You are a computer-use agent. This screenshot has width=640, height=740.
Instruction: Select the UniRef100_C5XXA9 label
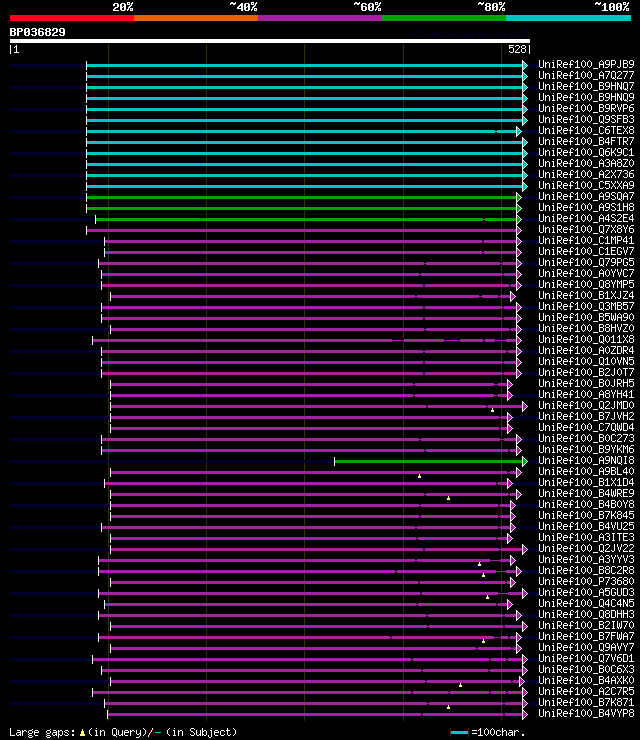586,185
